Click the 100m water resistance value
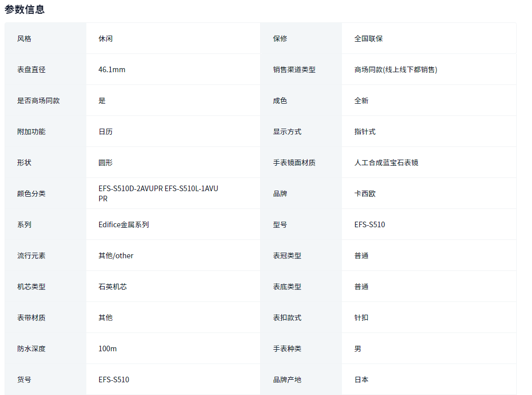532x395 pixels. 108,349
